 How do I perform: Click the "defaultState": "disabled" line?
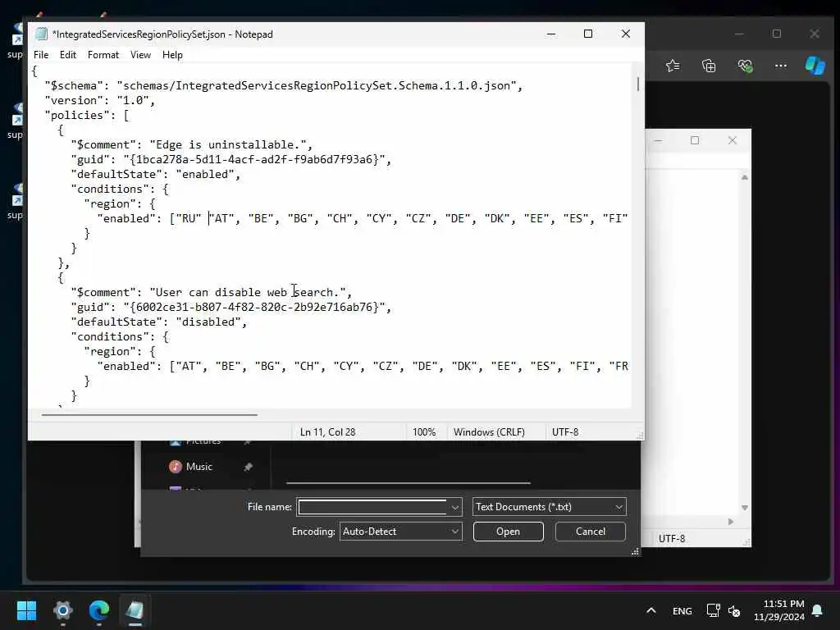click(x=158, y=322)
